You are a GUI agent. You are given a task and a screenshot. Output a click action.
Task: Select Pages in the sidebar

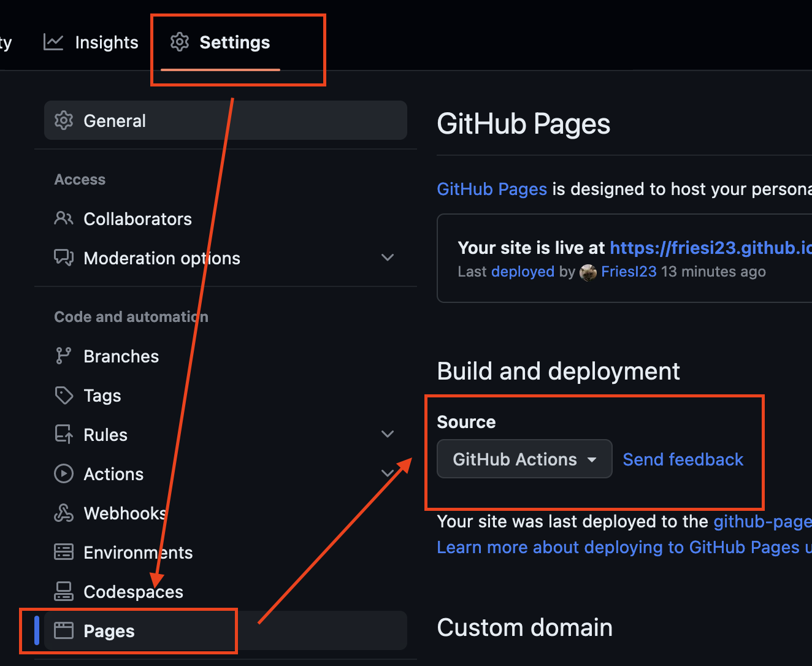coord(226,630)
